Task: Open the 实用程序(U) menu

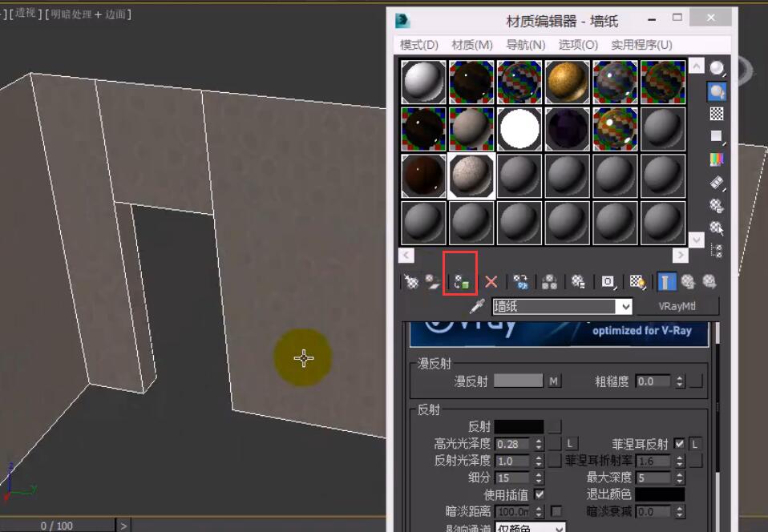Action: (641, 45)
